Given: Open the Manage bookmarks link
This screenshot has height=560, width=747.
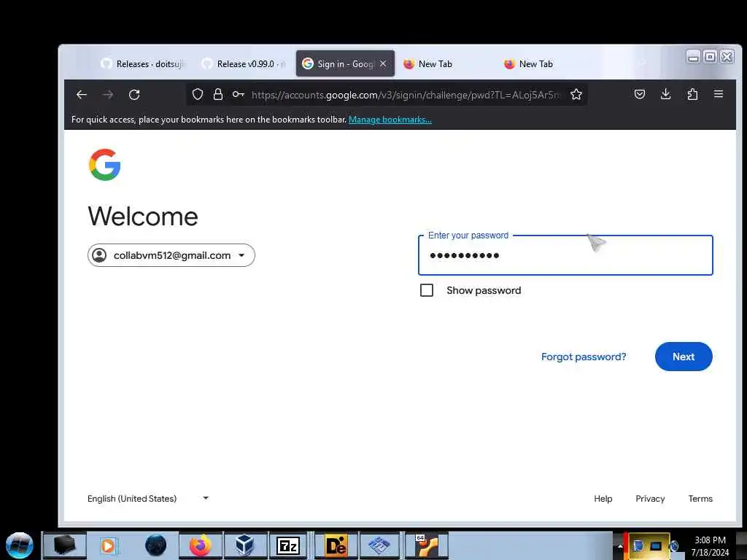Looking at the screenshot, I should pyautogui.click(x=390, y=120).
